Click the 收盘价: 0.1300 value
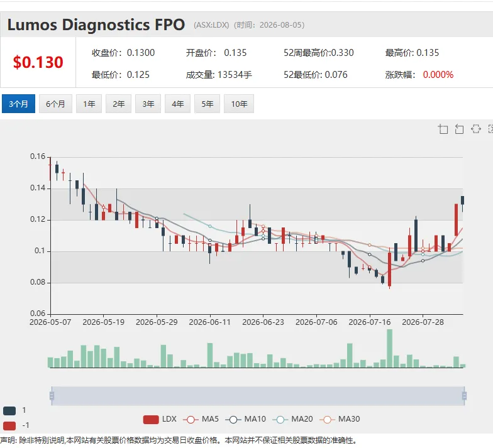 click(x=123, y=53)
